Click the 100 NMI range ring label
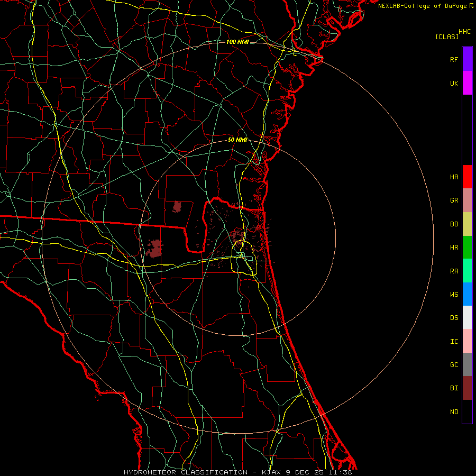The image size is (476, 476). [x=237, y=42]
